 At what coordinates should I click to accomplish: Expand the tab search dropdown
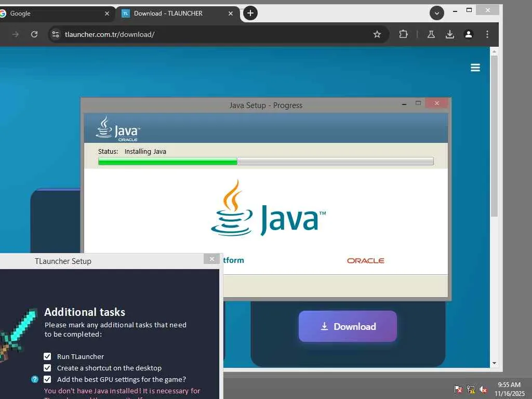pos(436,13)
